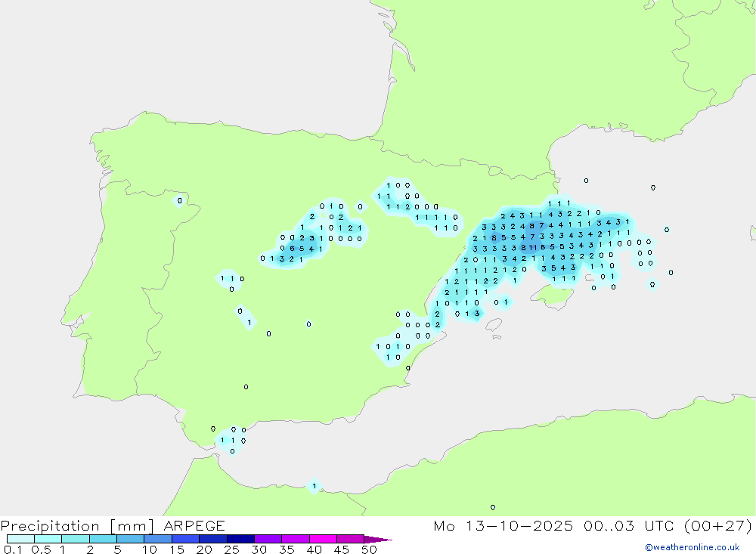Click the 25–30 mm dark blue swatch
Viewport: 756px width, 554px height.
[240, 539]
